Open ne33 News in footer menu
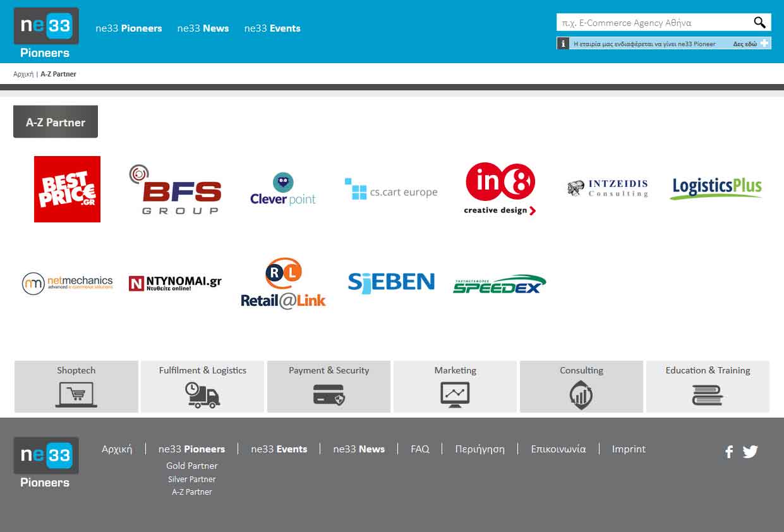The height and width of the screenshot is (532, 784). click(x=359, y=449)
